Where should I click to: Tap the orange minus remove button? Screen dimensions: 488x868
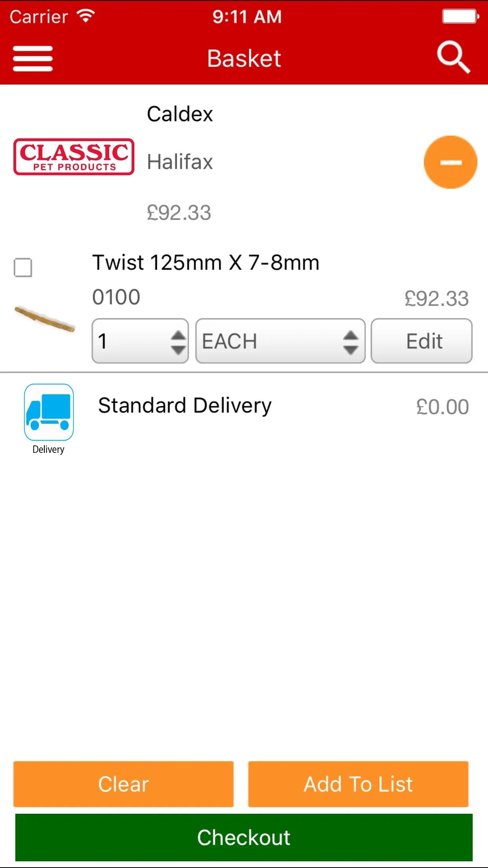(x=450, y=162)
